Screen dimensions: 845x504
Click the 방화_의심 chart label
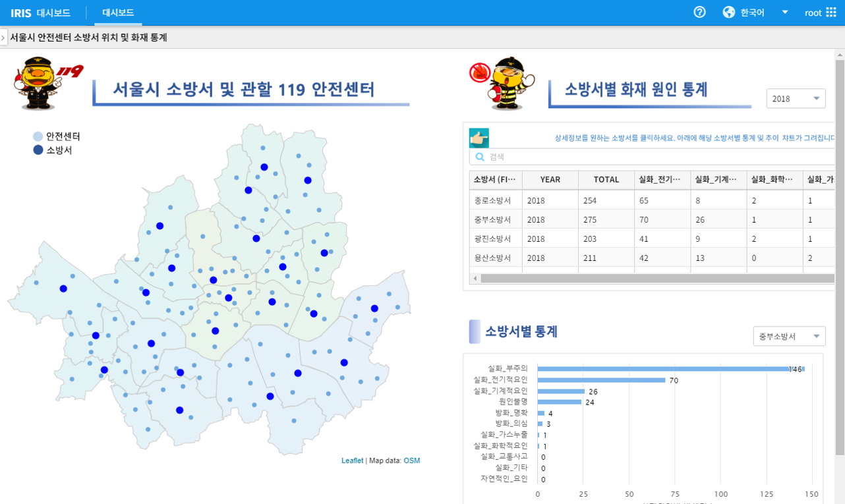511,423
